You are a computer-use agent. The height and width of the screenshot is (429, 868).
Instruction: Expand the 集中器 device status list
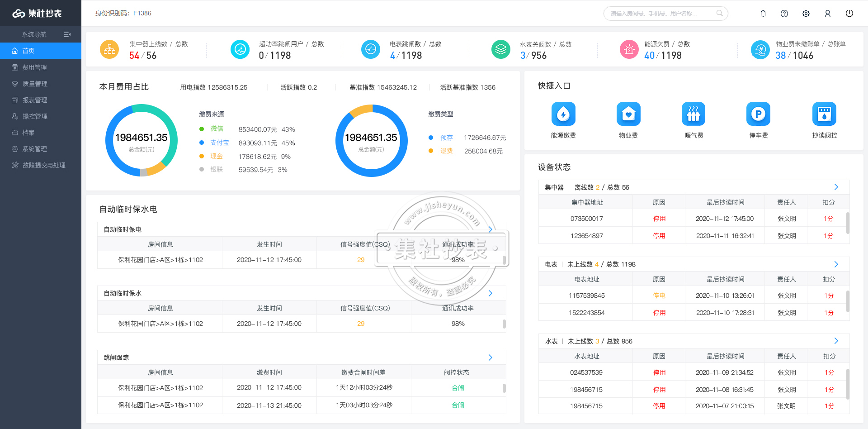tap(836, 187)
